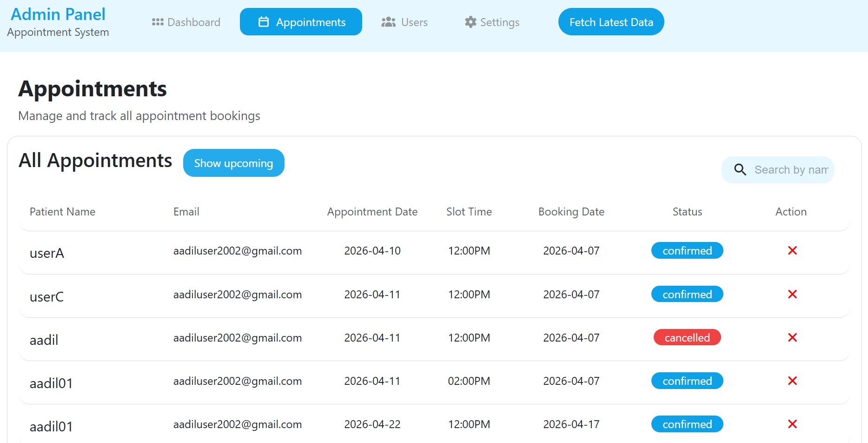The height and width of the screenshot is (443, 868).
Task: Click confirmed badge in aadil01 02:00PM row
Action: click(687, 381)
